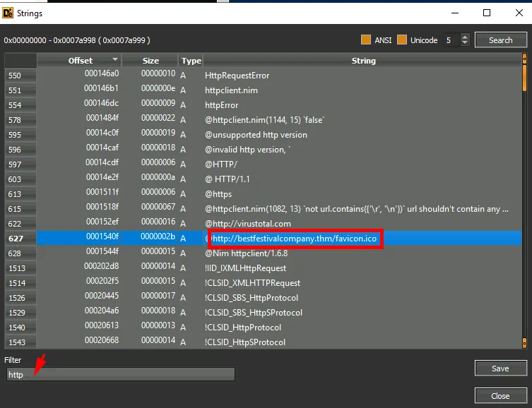Sort by the String column header
532x408 pixels.
point(363,60)
